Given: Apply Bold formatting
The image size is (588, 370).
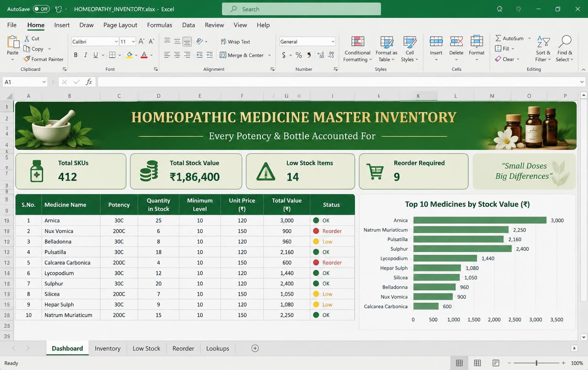Looking at the screenshot, I should (x=76, y=55).
